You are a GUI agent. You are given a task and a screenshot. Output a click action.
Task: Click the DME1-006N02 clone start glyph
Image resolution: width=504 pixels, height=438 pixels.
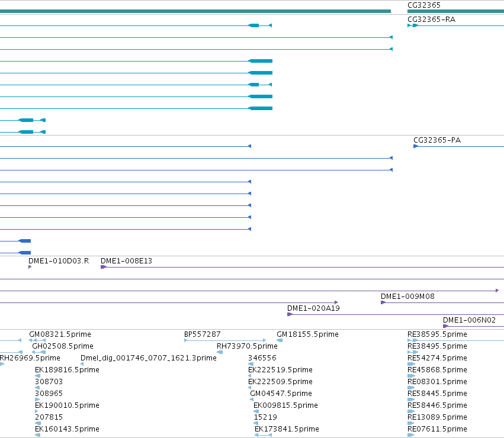445,326
